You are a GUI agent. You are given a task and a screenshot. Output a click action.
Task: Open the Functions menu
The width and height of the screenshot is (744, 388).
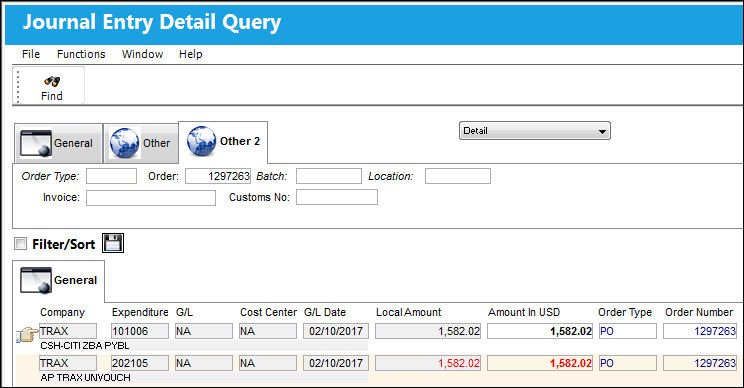tap(81, 54)
